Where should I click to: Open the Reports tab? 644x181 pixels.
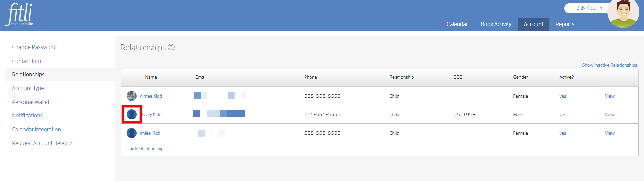[x=565, y=24]
